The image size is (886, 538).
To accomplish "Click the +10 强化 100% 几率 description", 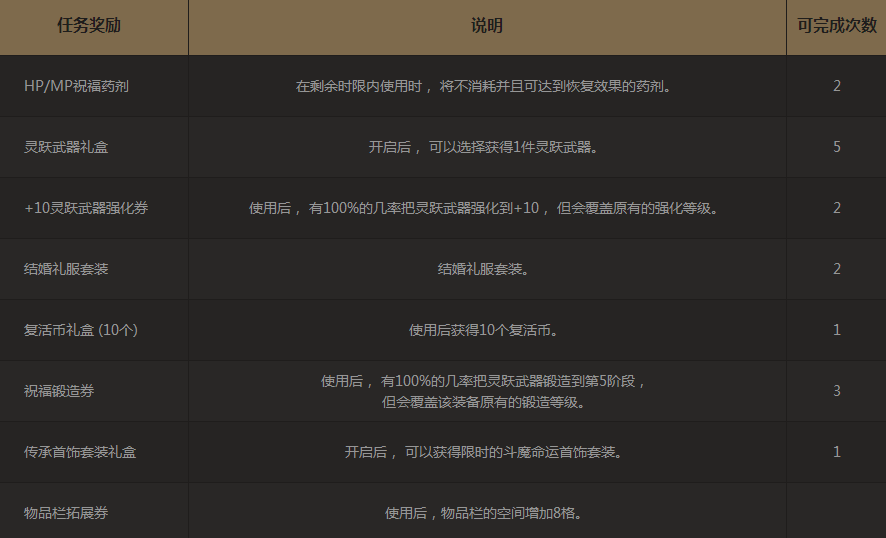I will click(483, 208).
